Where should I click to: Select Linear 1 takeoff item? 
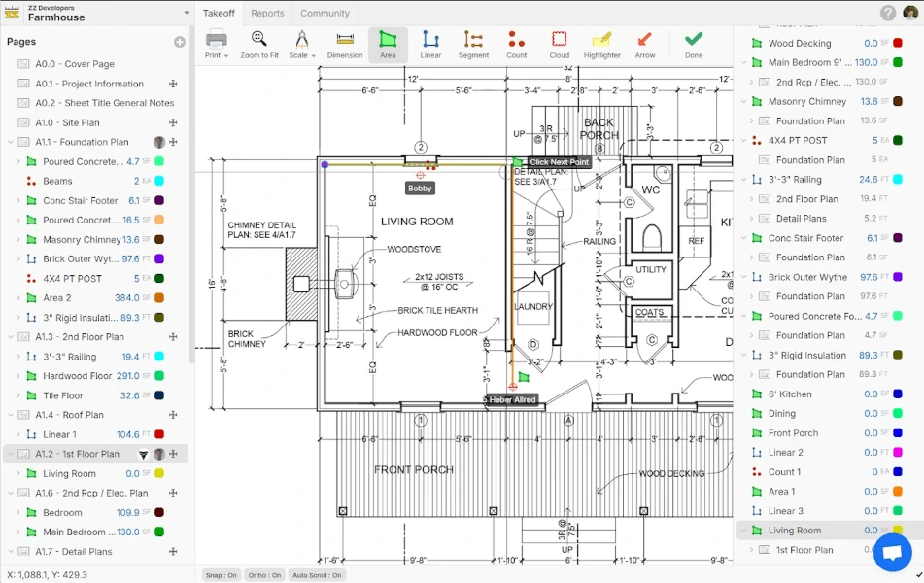pyautogui.click(x=59, y=435)
